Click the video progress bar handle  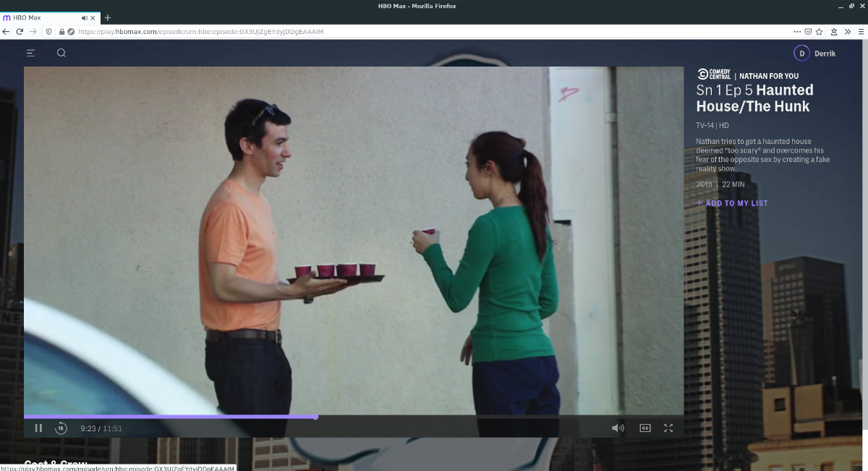(x=316, y=417)
